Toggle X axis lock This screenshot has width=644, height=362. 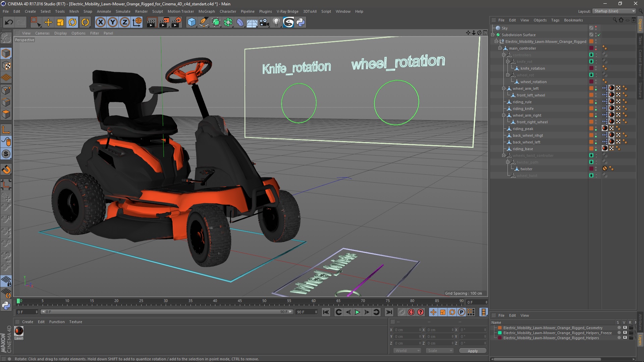pyautogui.click(x=100, y=22)
